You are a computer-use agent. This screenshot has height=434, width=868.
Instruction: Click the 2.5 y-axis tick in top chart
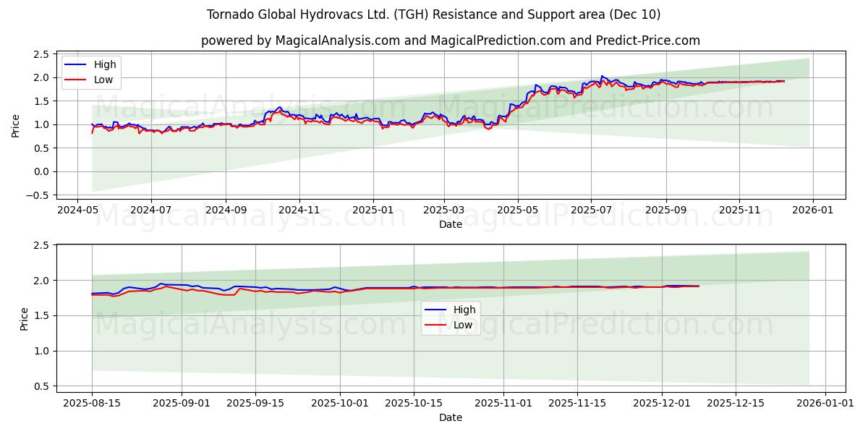coord(41,54)
